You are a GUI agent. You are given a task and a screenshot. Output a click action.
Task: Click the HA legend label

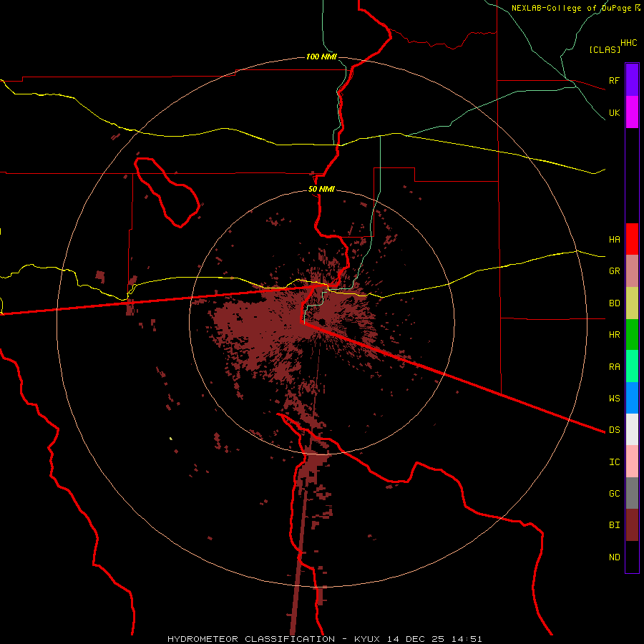pos(614,239)
